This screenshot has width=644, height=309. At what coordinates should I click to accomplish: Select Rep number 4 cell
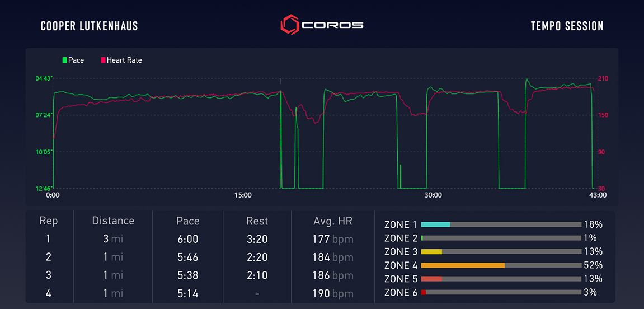tap(49, 293)
